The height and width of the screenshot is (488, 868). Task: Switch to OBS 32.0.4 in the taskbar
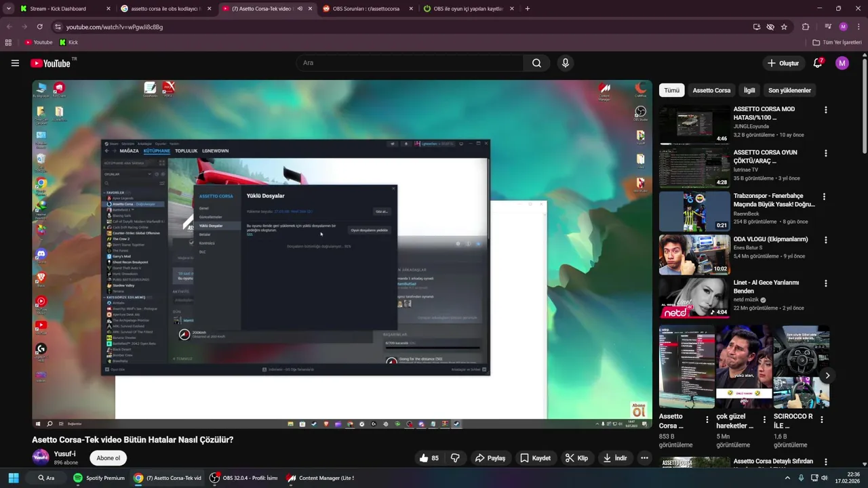click(x=243, y=478)
